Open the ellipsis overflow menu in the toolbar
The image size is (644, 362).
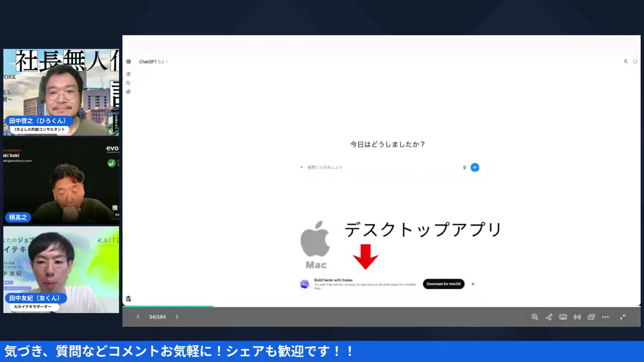point(605,317)
